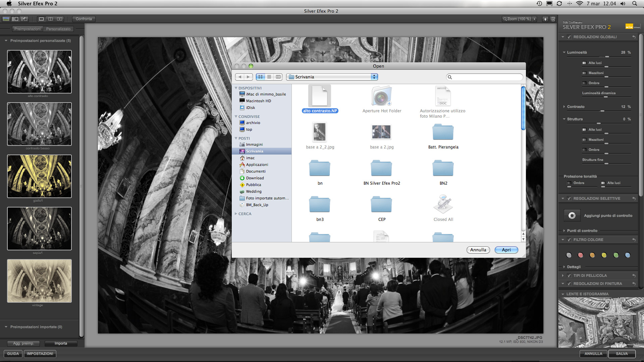Click the Confronta button
644x362 pixels.
pos(84,19)
